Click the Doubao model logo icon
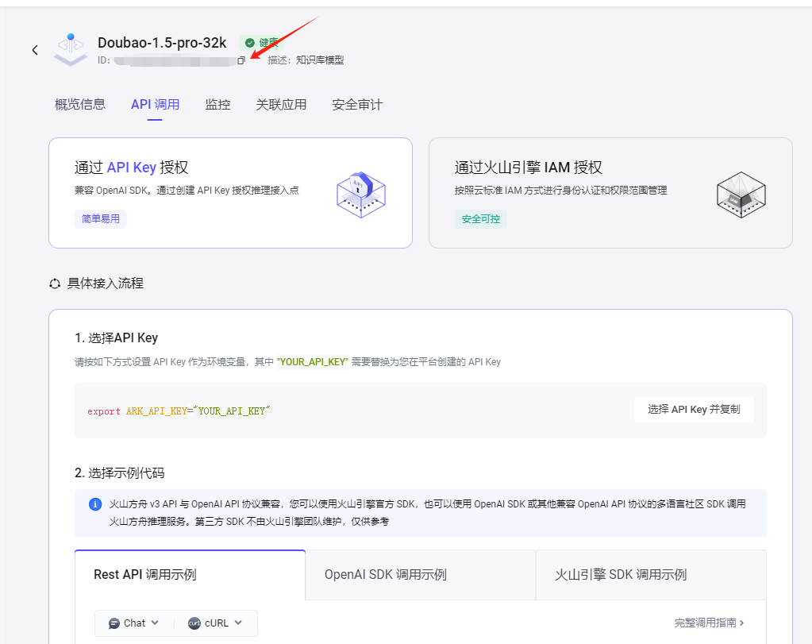Screen dimensions: 812x644 point(71,50)
